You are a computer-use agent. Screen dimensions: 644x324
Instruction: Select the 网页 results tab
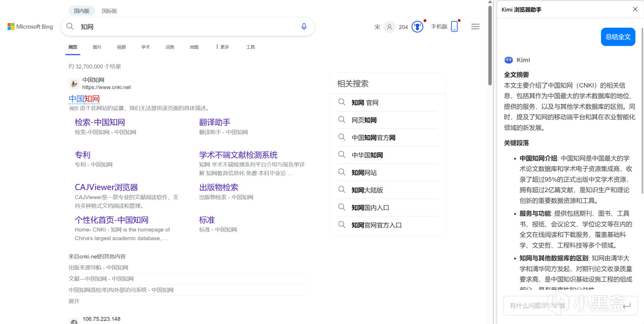point(73,47)
